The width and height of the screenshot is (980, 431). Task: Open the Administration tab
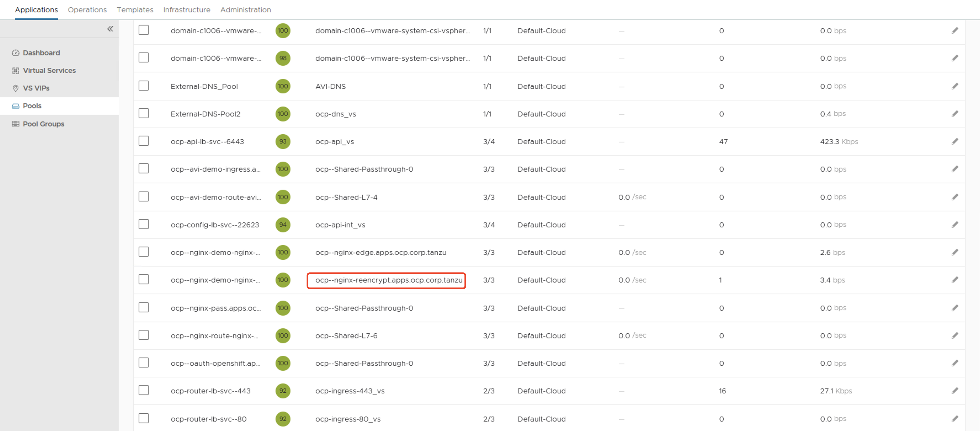pos(245,10)
